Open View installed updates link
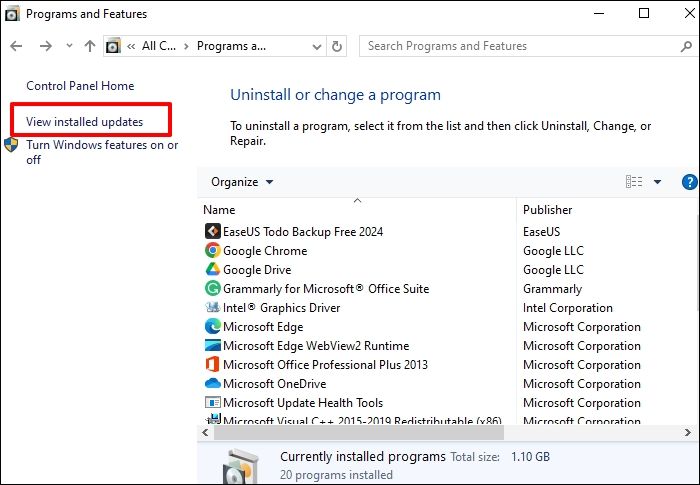The height and width of the screenshot is (485, 700). click(x=84, y=122)
